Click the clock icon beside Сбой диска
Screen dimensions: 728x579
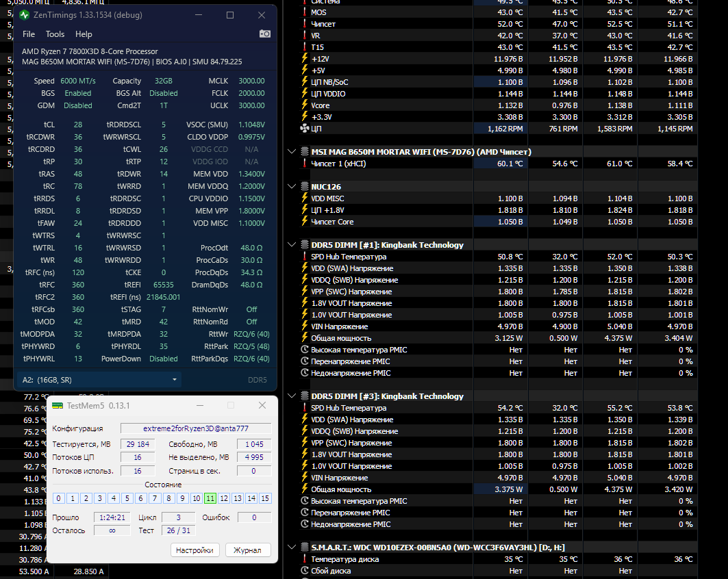[x=305, y=571]
